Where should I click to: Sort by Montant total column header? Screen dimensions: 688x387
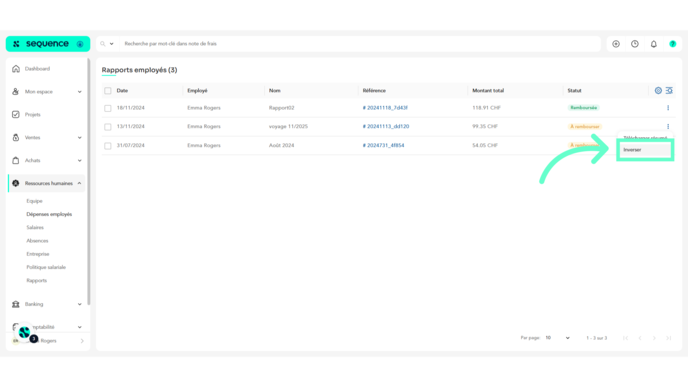pos(488,90)
